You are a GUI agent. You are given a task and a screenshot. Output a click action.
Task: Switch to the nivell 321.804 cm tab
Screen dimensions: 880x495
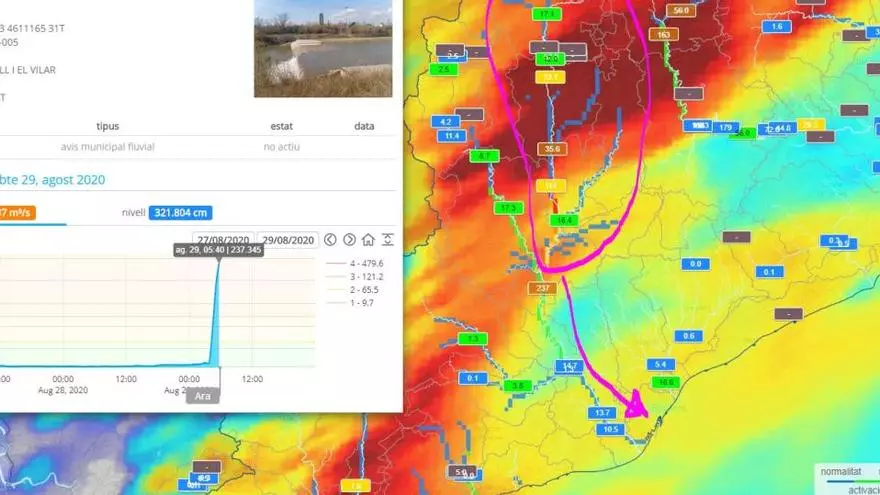tap(180, 213)
